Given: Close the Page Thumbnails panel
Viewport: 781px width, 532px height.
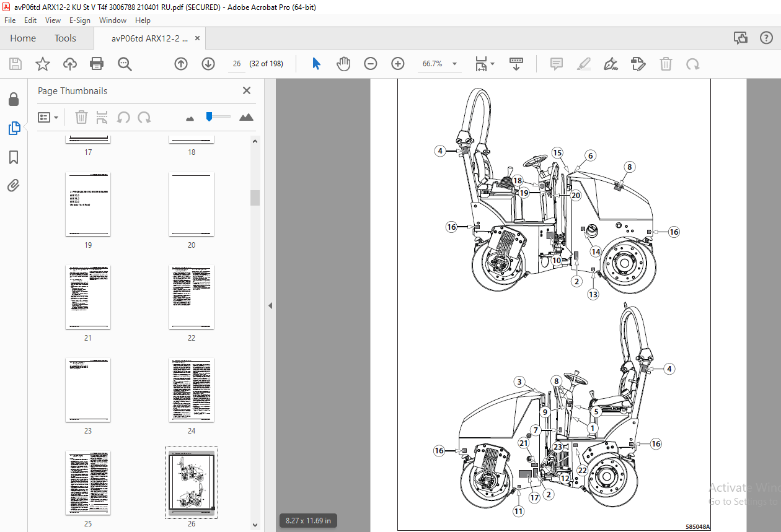Looking at the screenshot, I should click(x=247, y=90).
